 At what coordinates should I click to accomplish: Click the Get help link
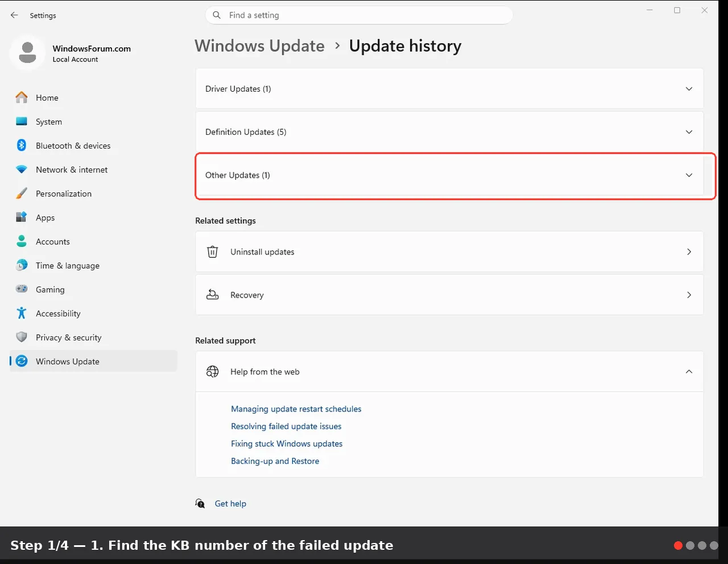[230, 504]
